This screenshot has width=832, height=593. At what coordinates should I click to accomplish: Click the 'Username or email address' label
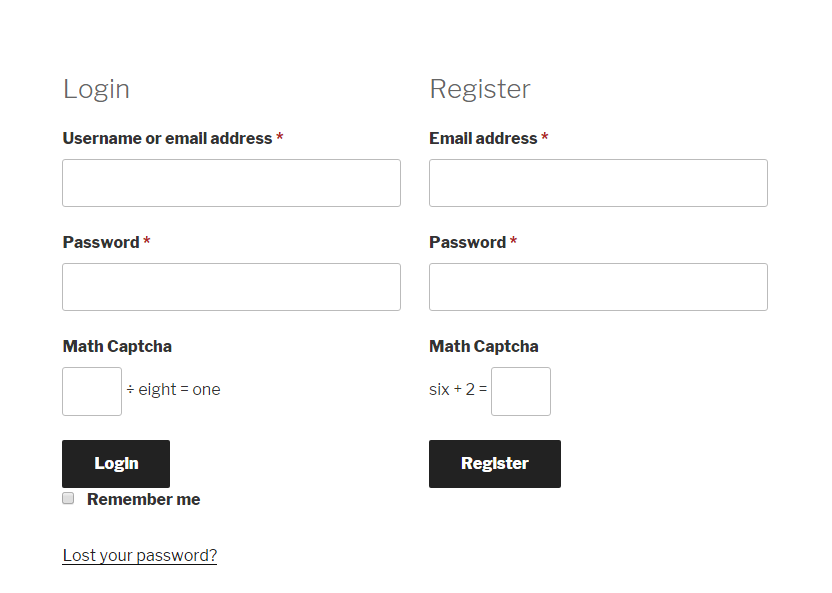tap(164, 138)
